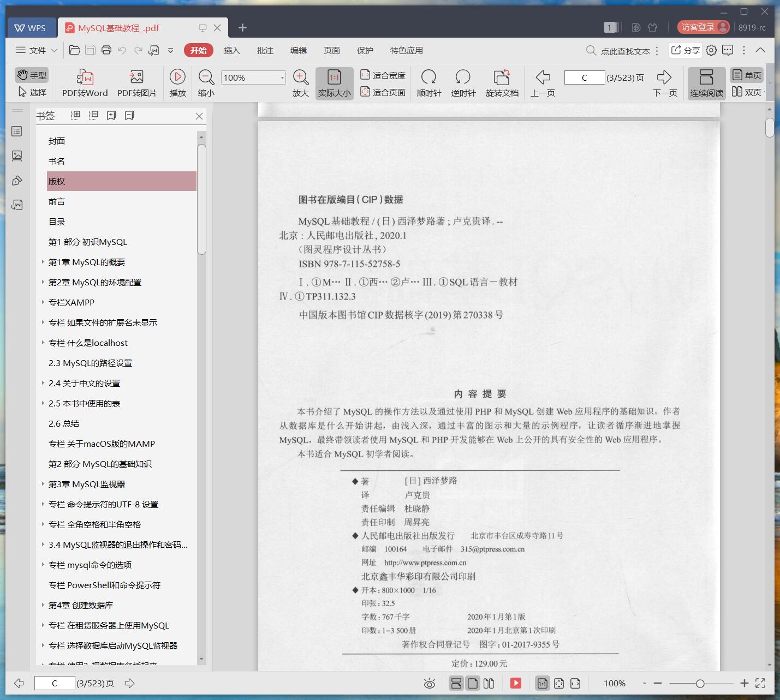Toggle eye protection mode icon
Image resolution: width=780 pixels, height=700 pixels.
tap(430, 683)
